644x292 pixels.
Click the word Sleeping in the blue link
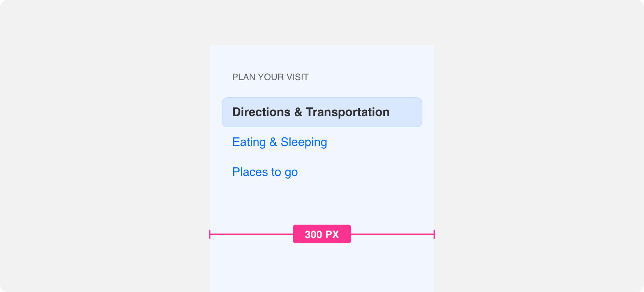pos(304,142)
